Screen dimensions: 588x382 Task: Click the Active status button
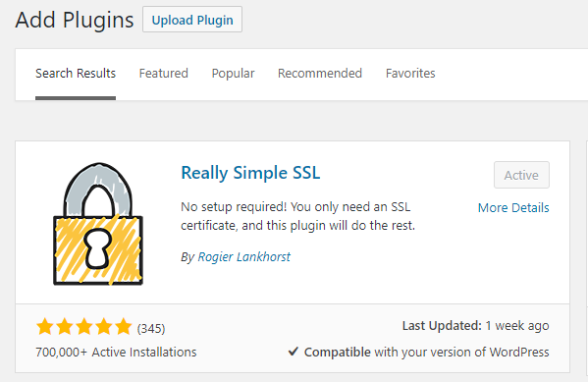click(x=521, y=175)
